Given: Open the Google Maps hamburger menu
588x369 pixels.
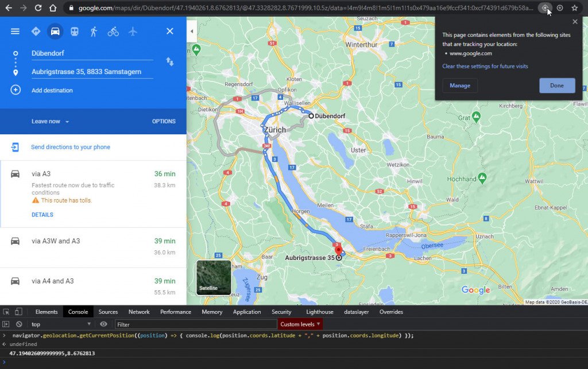Looking at the screenshot, I should click(x=15, y=32).
